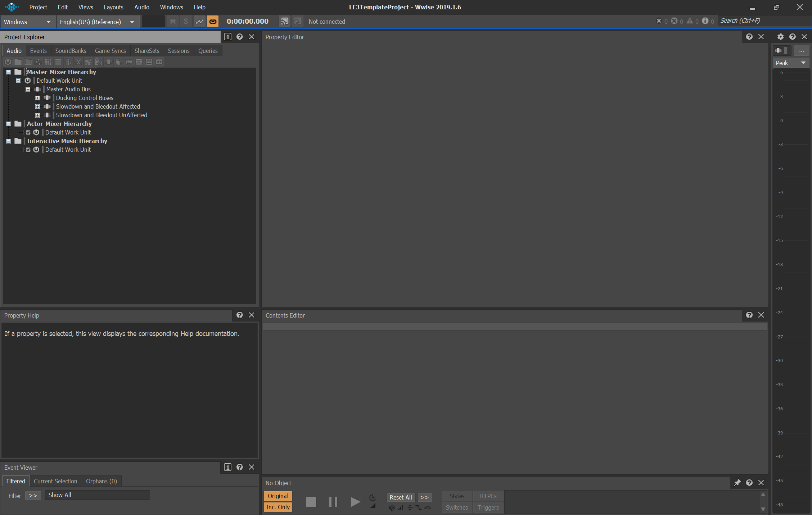Click the Triggers button in Transport

pyautogui.click(x=488, y=507)
